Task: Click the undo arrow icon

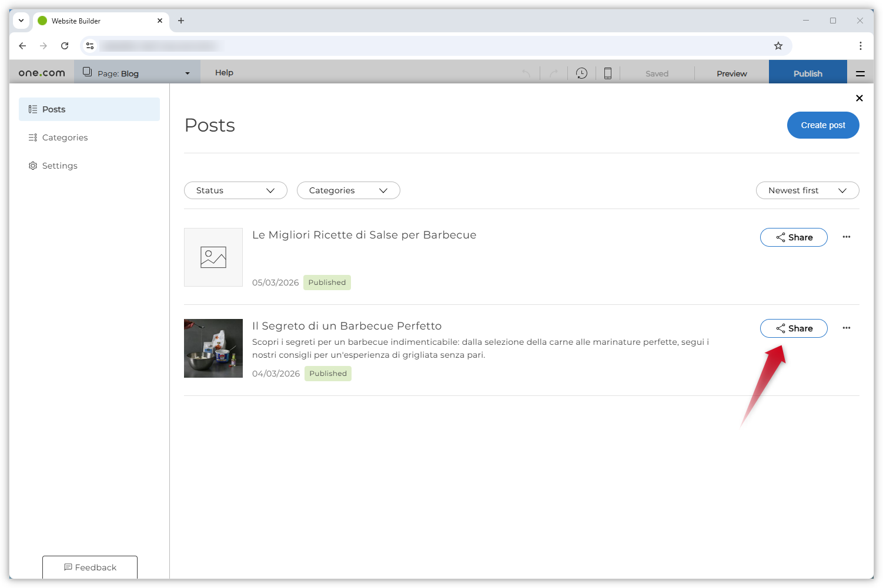Action: [526, 72]
